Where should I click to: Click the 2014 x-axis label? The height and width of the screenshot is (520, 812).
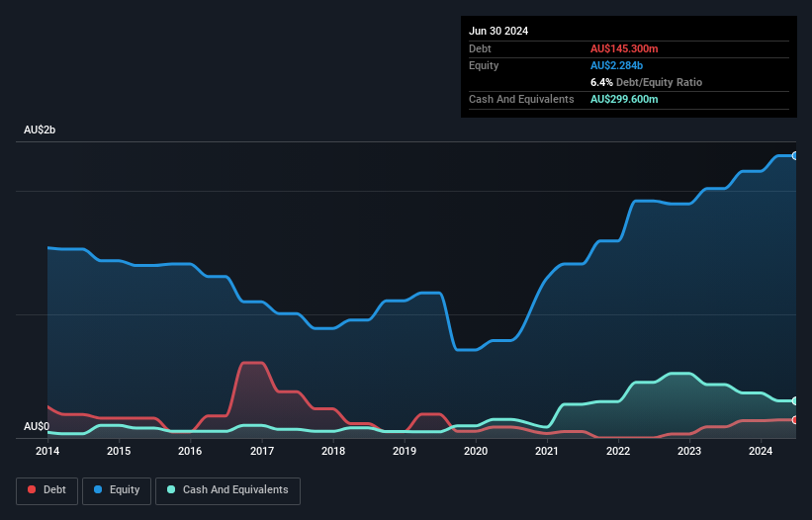point(47,451)
